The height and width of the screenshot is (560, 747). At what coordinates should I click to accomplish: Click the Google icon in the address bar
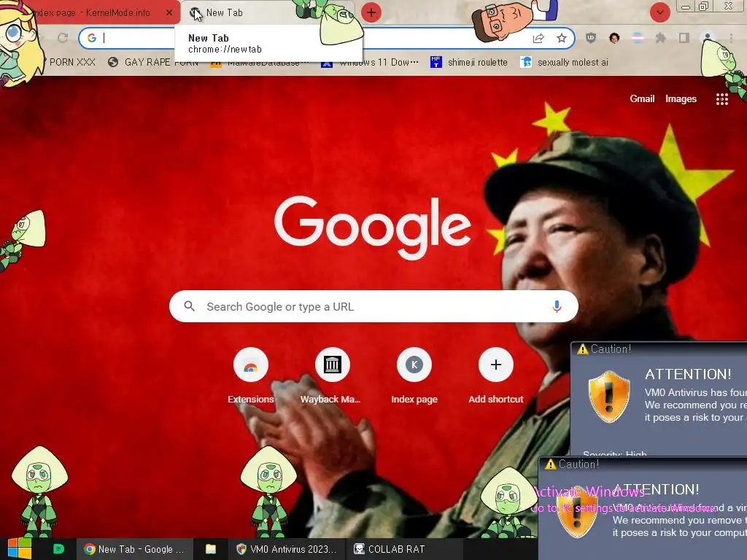92,38
